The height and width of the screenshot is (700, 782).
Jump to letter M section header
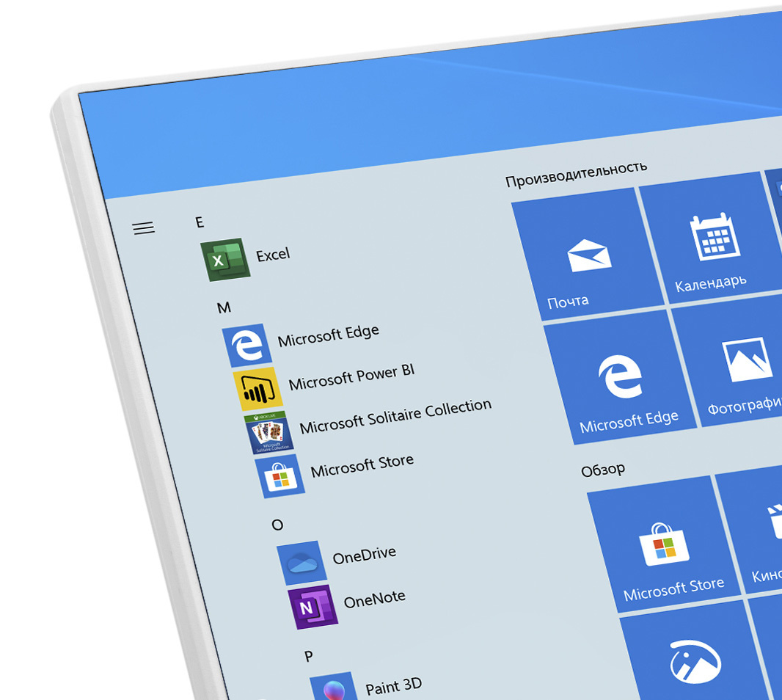(x=224, y=307)
